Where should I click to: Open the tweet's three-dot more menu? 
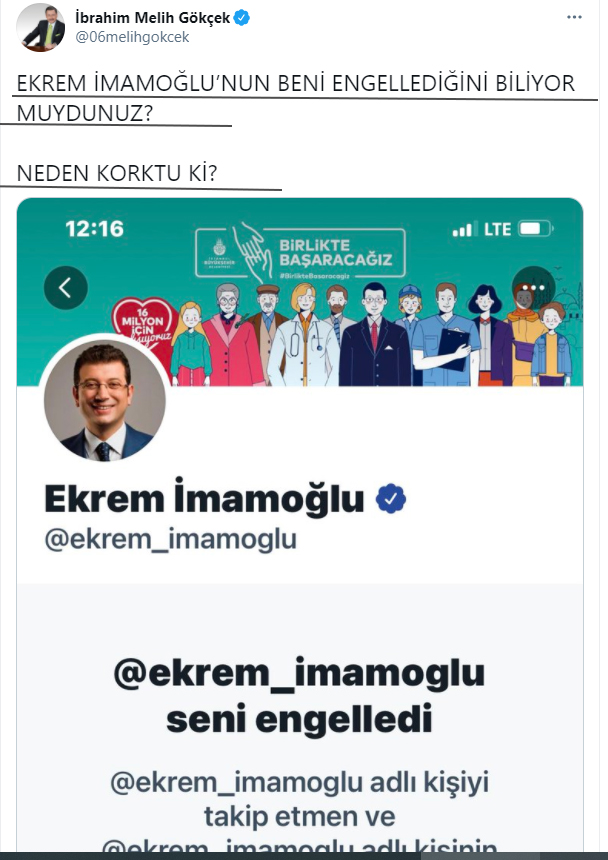[574, 18]
